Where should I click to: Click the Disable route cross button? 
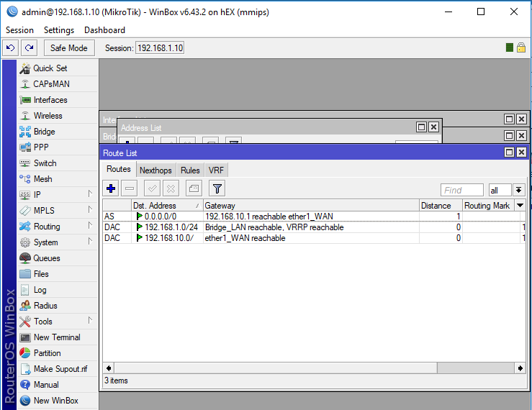click(x=171, y=188)
